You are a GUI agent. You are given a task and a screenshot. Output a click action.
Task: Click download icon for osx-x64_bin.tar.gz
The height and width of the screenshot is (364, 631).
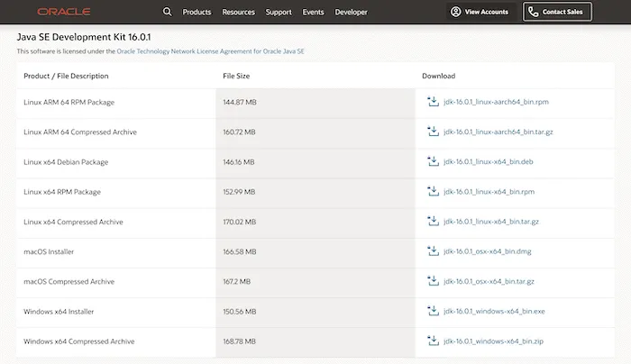pyautogui.click(x=433, y=281)
